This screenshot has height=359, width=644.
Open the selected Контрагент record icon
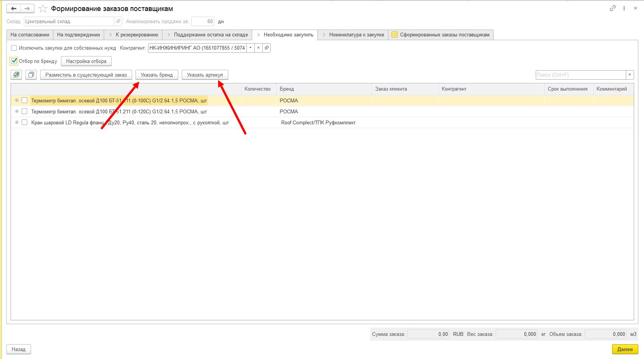[267, 48]
